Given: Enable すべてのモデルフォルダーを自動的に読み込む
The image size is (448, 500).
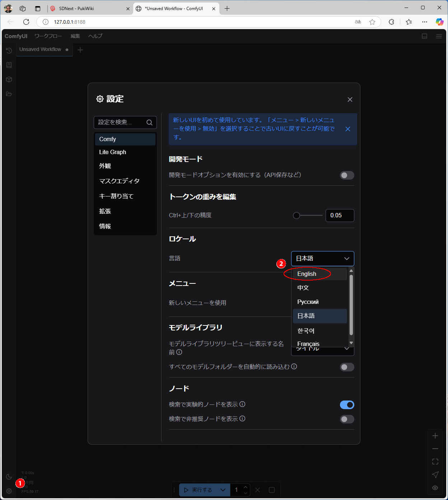Looking at the screenshot, I should point(346,367).
